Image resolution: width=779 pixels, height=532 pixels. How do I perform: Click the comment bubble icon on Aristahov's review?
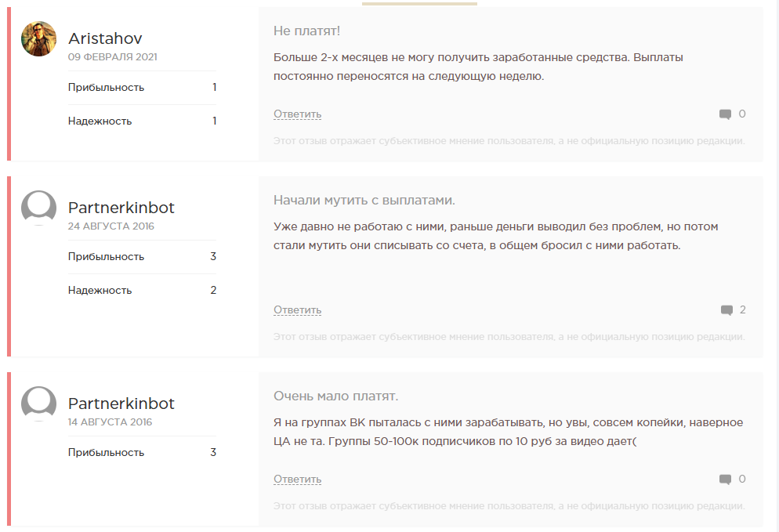(x=725, y=114)
